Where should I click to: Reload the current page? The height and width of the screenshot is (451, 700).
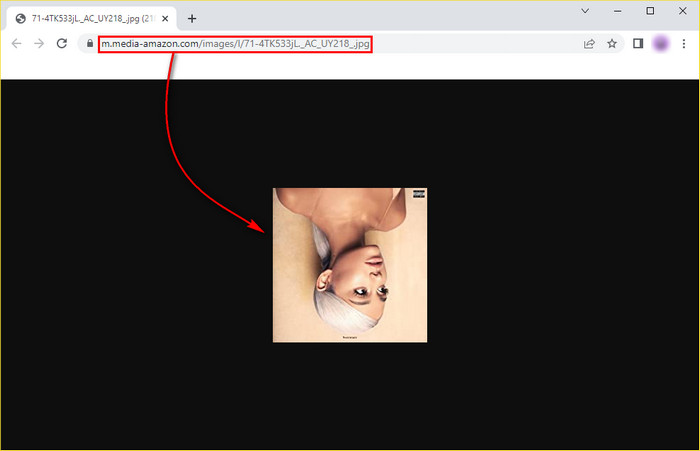pyautogui.click(x=62, y=43)
